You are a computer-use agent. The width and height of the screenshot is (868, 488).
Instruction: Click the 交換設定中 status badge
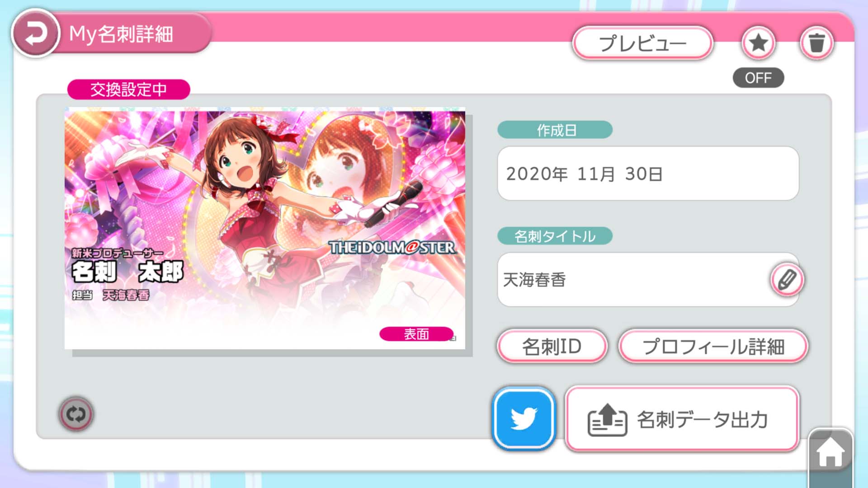(x=128, y=89)
